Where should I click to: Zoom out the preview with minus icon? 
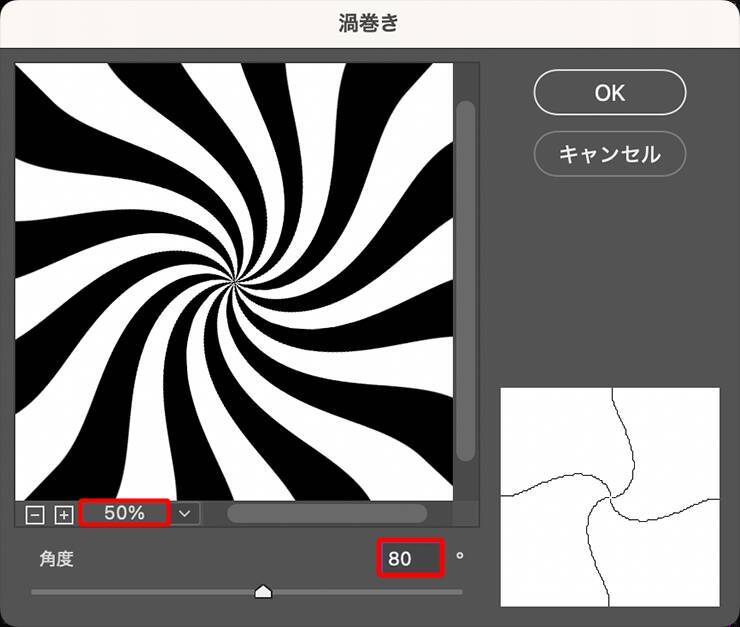(x=36, y=514)
